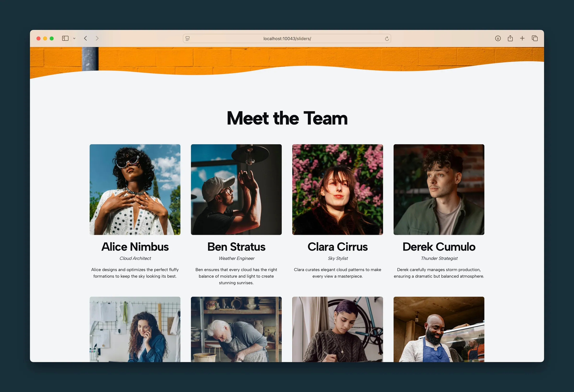
Task: Click Alice's bio about fluffy formations
Action: (x=135, y=273)
